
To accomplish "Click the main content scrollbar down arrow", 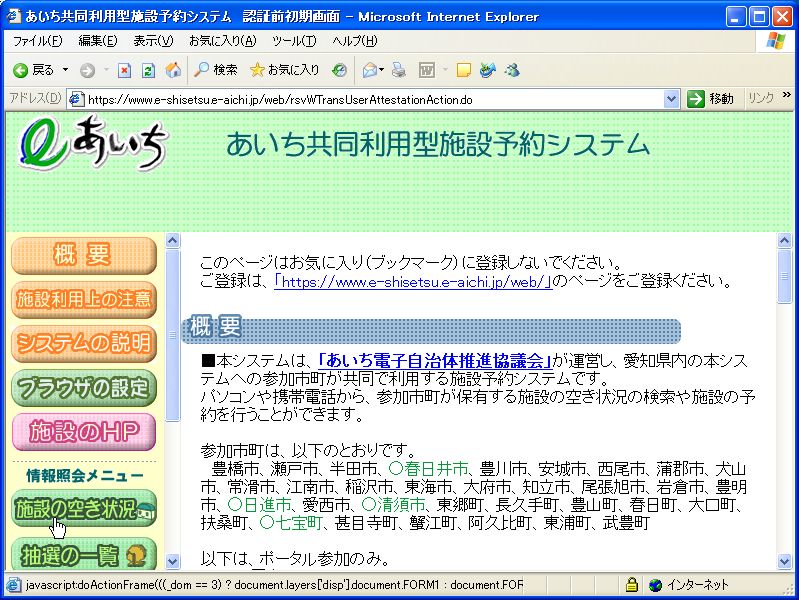I will point(784,561).
